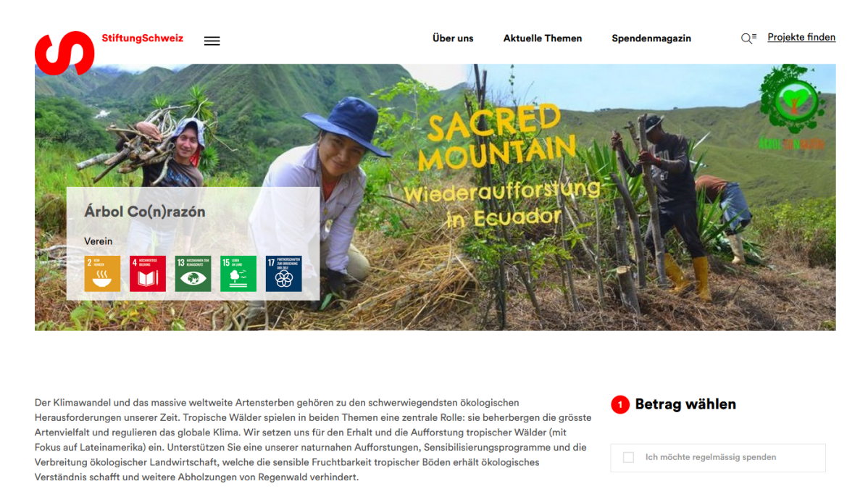Open the Aktuelle Themen menu

click(x=543, y=38)
